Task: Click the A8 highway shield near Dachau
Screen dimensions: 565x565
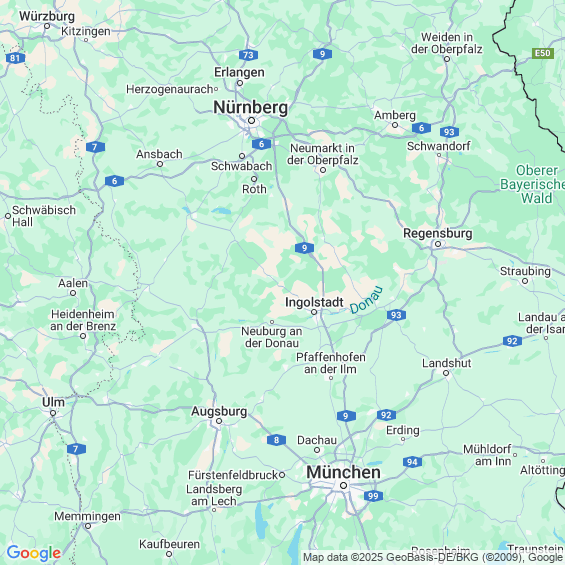Action: (x=276, y=440)
